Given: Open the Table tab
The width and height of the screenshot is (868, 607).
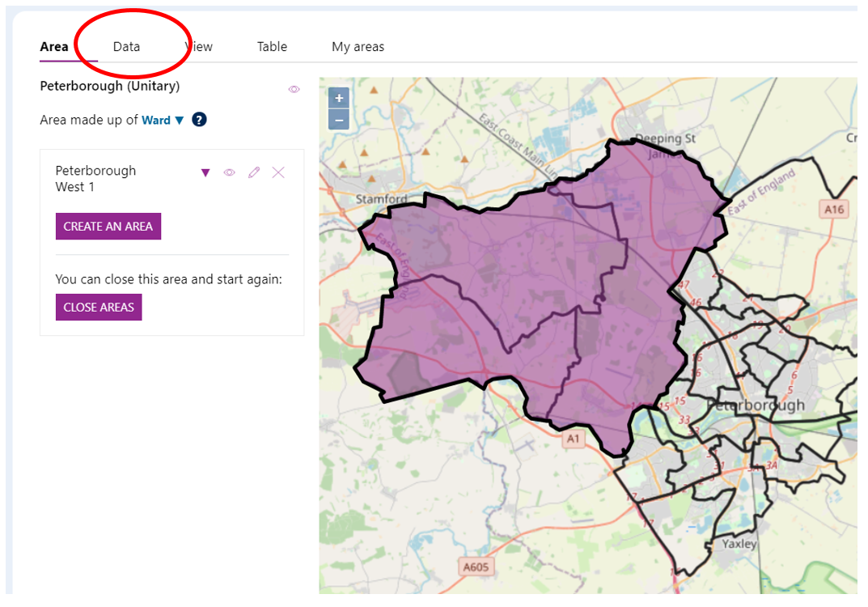Looking at the screenshot, I should coord(271,46).
